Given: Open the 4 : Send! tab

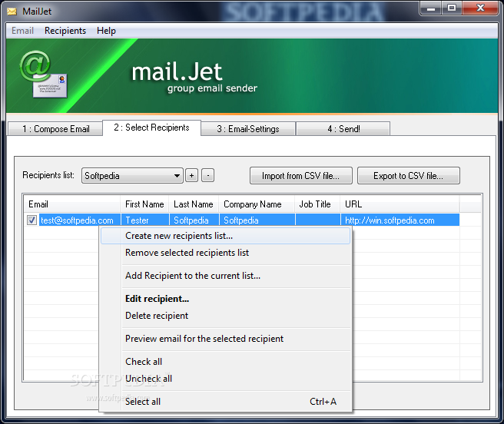Looking at the screenshot, I should [343, 129].
